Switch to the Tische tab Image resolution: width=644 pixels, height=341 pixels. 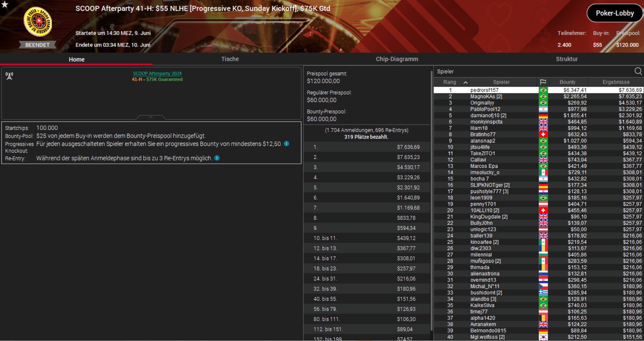[x=230, y=59]
